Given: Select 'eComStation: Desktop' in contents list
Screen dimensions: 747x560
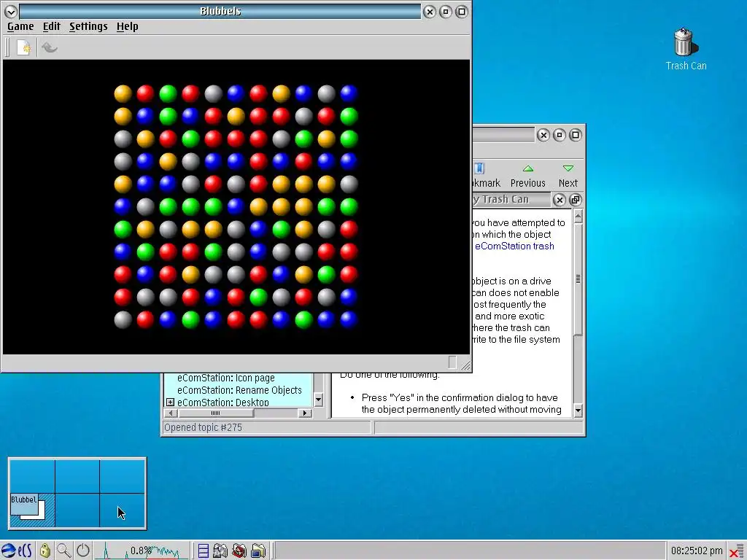Looking at the screenshot, I should click(223, 402).
